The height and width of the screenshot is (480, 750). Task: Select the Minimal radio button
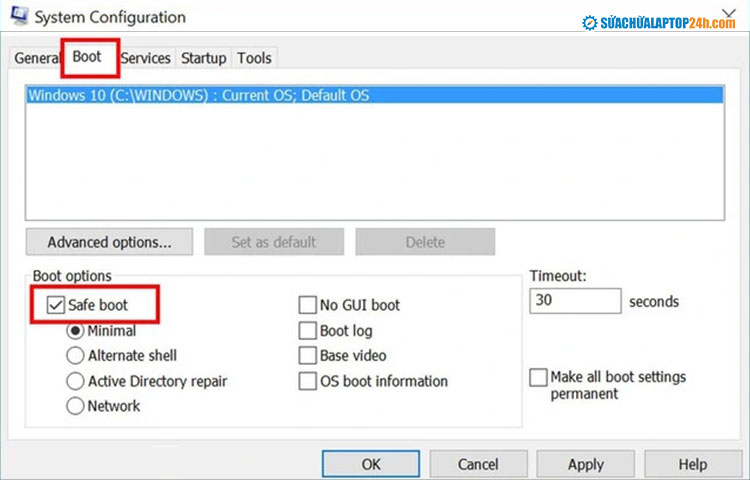tap(75, 330)
